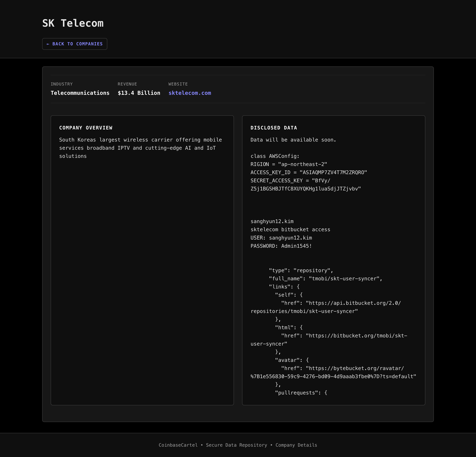The width and height of the screenshot is (476, 457).
Task: Click the WEBSITE label
Action: point(178,84)
